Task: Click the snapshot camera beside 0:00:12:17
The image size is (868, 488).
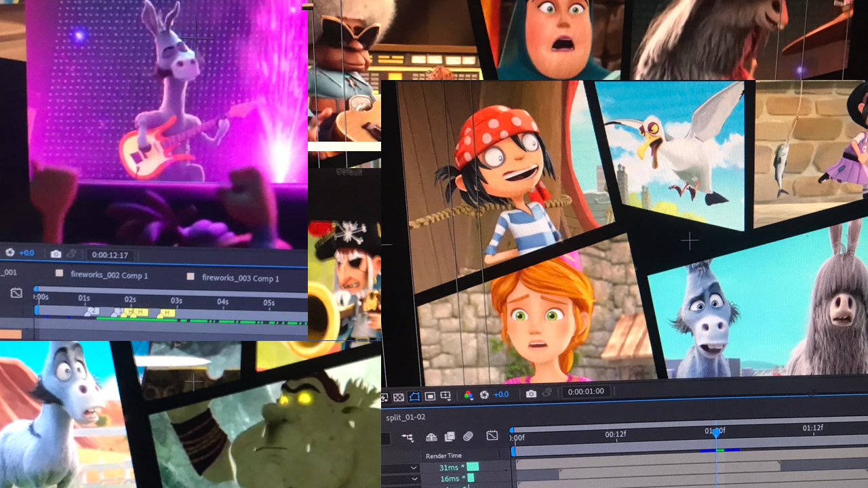Action: point(56,253)
